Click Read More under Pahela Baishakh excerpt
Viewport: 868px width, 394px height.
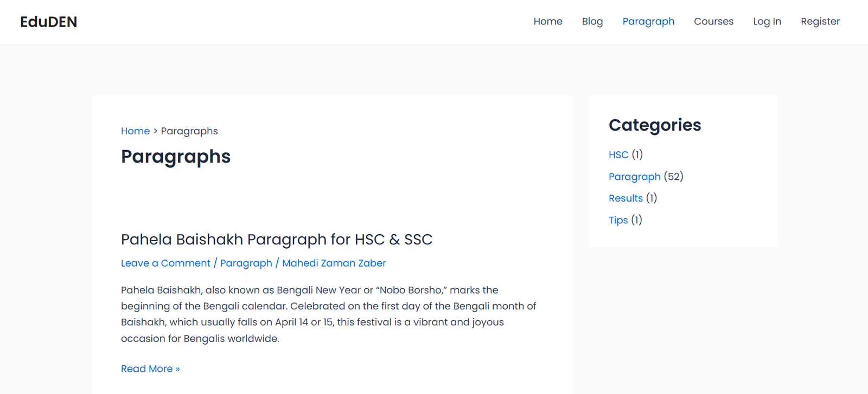pyautogui.click(x=150, y=369)
